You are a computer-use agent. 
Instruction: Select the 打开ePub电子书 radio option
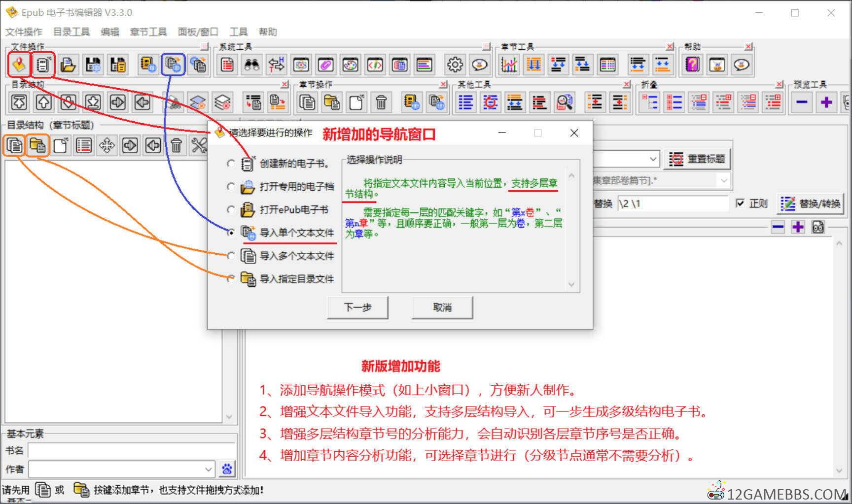coord(230,209)
